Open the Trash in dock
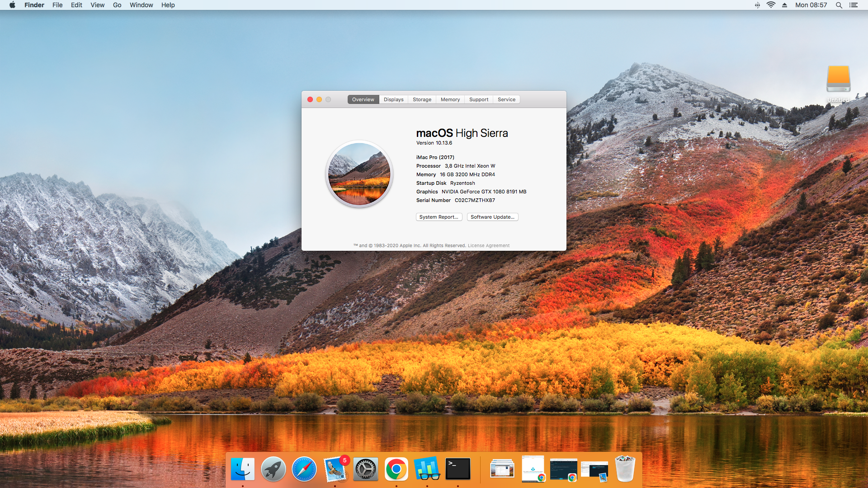868x488 pixels. (x=625, y=469)
